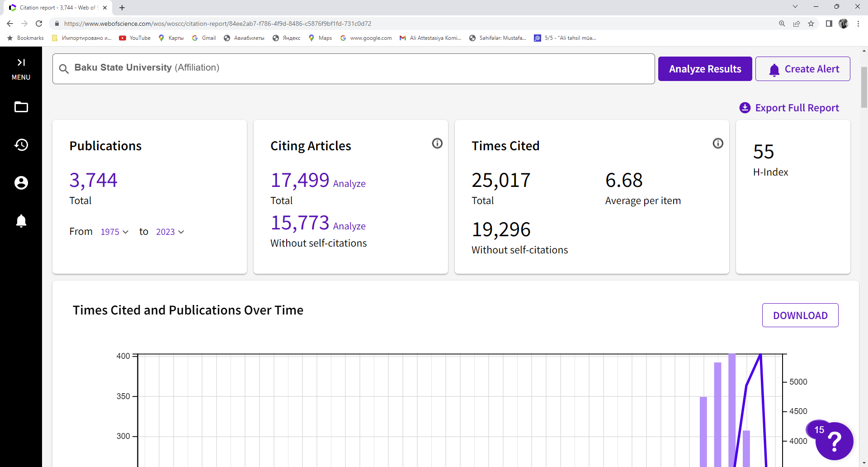Expand the 2023 end year dropdown

click(170, 232)
